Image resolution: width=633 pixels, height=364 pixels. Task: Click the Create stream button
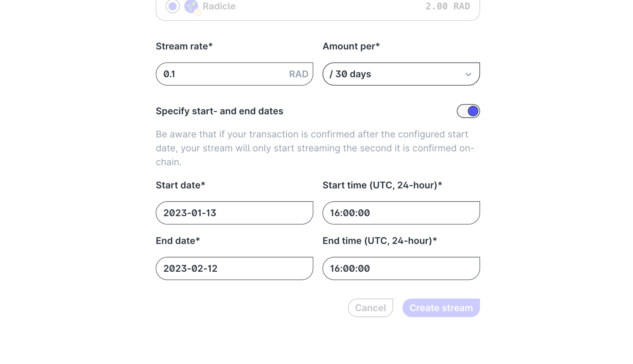pyautogui.click(x=441, y=308)
